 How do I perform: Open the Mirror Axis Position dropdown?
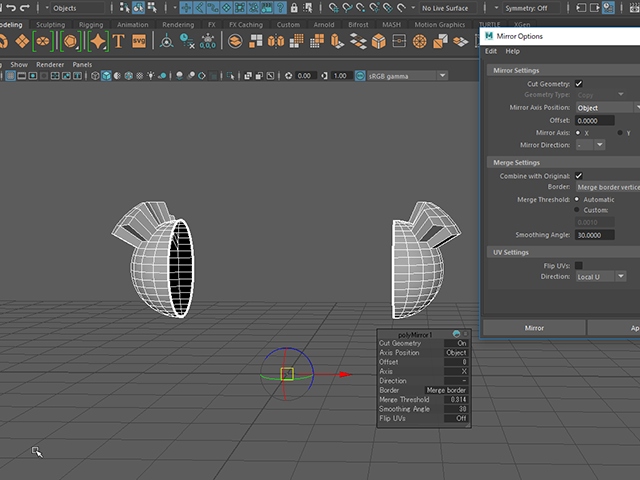click(x=607, y=108)
